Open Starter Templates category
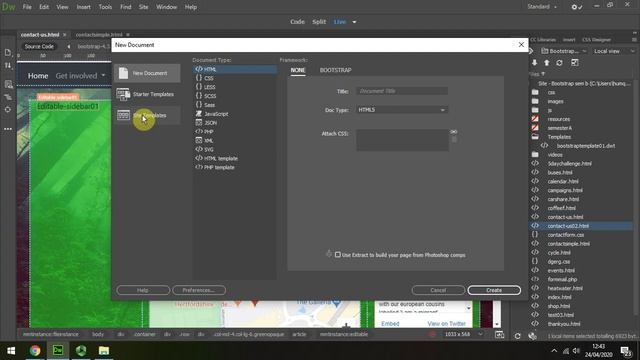The image size is (640, 360). pos(147,94)
